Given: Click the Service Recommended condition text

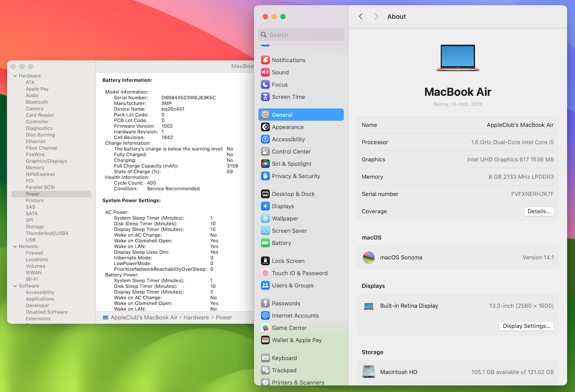Looking at the screenshot, I should (173, 189).
